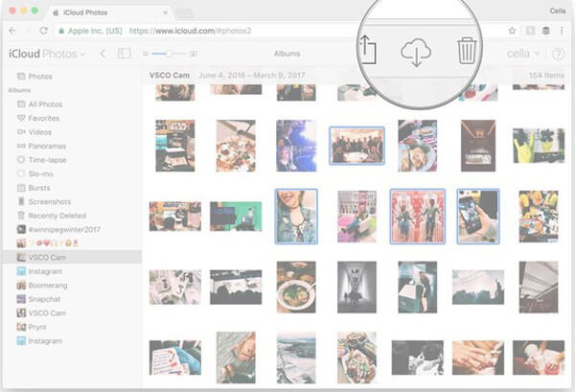Viewport: 575px width, 392px height.
Task: Select Screenshots in the sidebar
Action: pyautogui.click(x=51, y=202)
